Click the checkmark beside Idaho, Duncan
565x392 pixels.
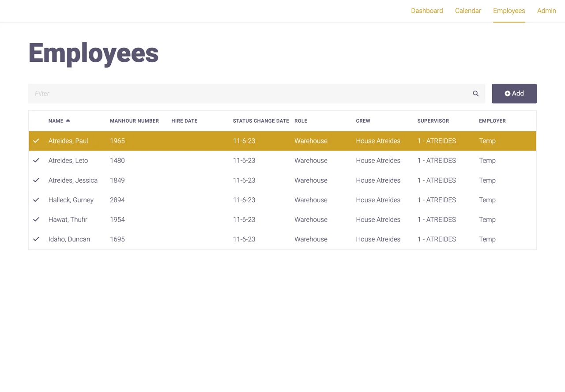click(36, 239)
